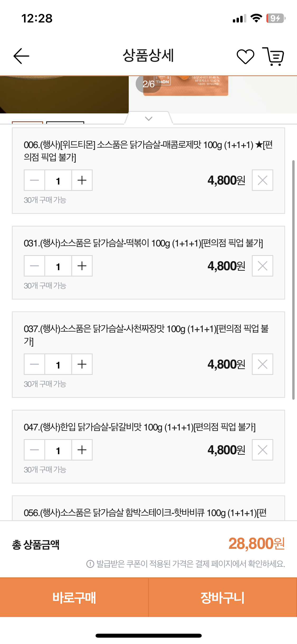Collapse the option panel with chevron handle
Image resolution: width=297 pixels, height=644 pixels.
tap(149, 118)
